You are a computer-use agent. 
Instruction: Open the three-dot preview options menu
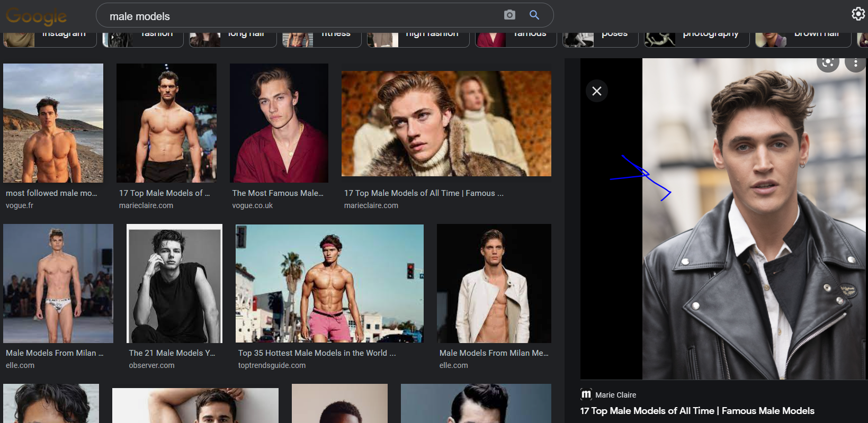(855, 62)
